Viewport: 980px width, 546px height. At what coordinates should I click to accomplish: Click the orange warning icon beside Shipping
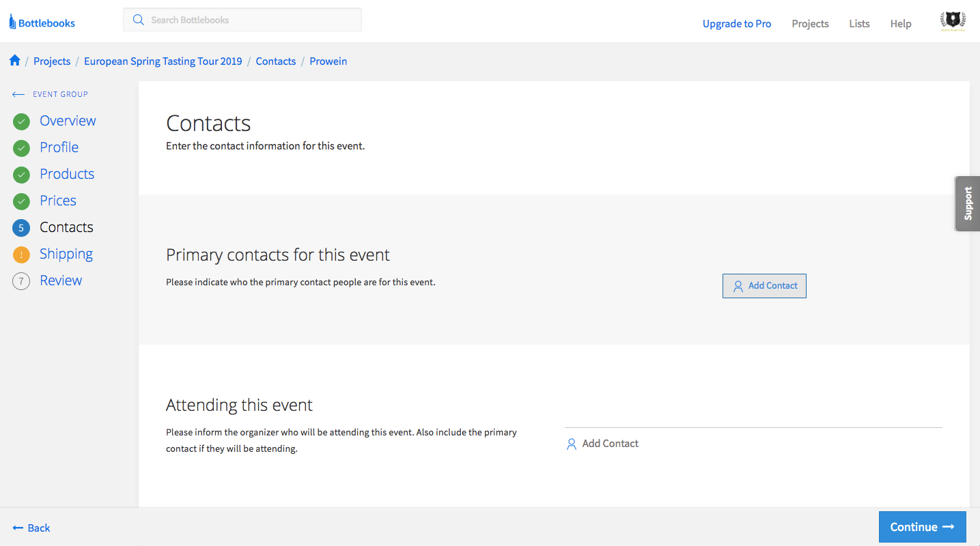pos(21,255)
